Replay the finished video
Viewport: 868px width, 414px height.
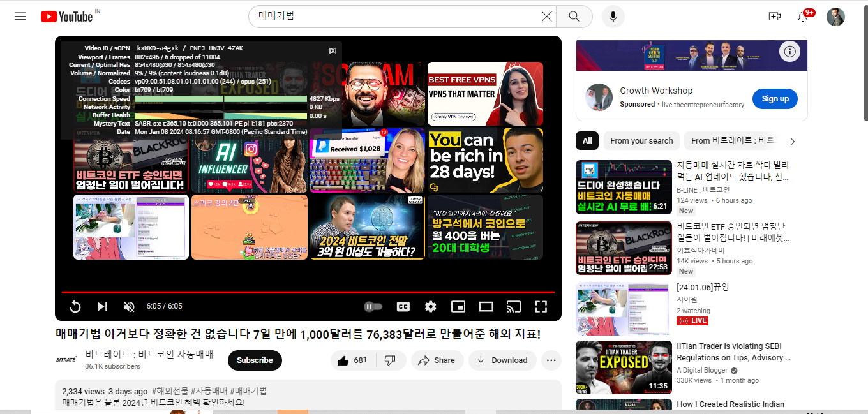pyautogui.click(x=75, y=307)
